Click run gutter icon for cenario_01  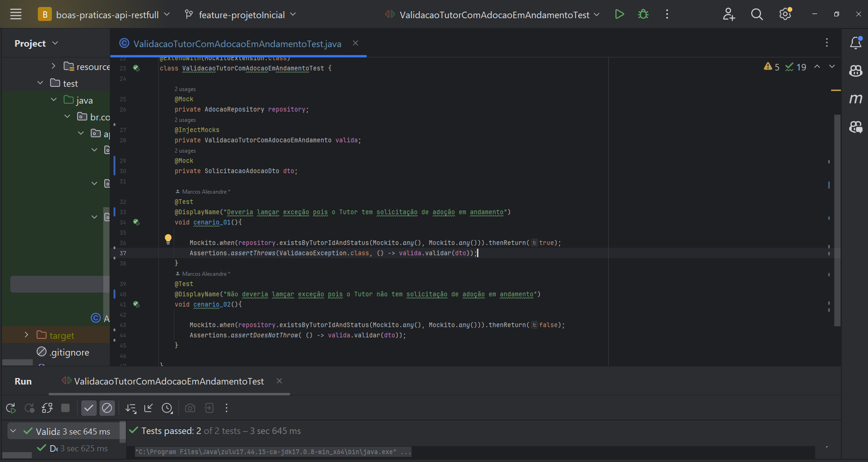[136, 222]
